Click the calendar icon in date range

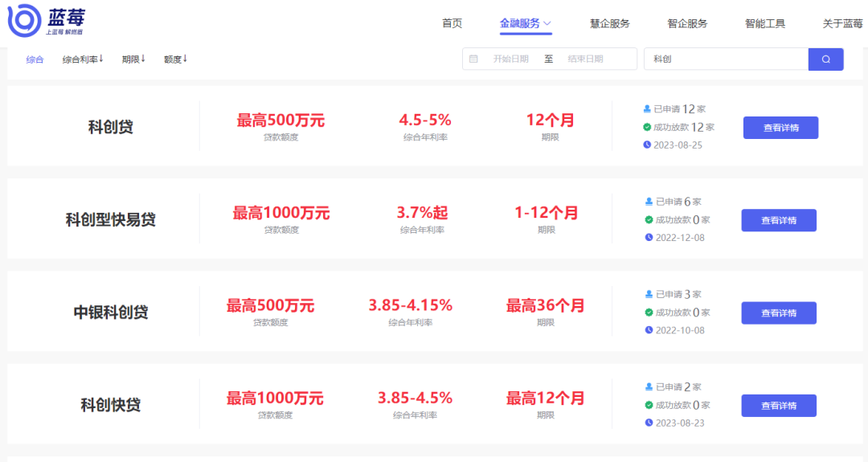pos(473,59)
